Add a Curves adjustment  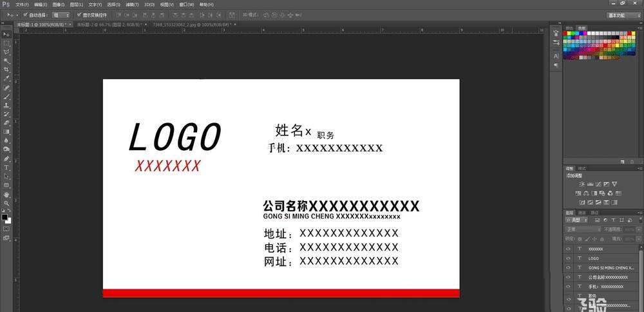[x=598, y=184]
